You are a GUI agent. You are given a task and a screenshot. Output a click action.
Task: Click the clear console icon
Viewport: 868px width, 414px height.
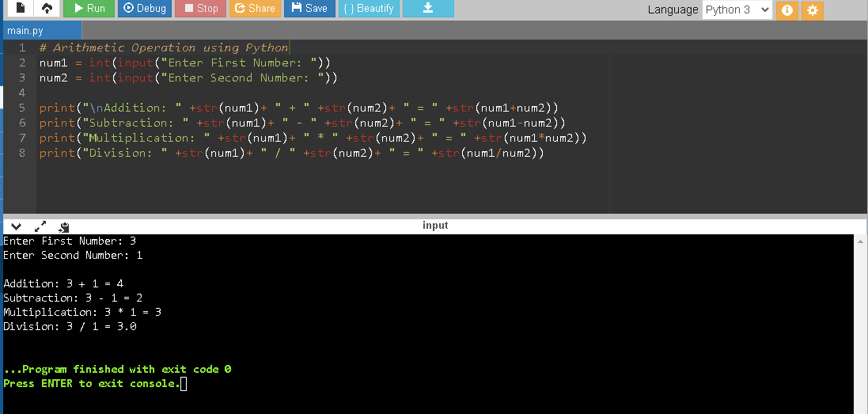[63, 226]
